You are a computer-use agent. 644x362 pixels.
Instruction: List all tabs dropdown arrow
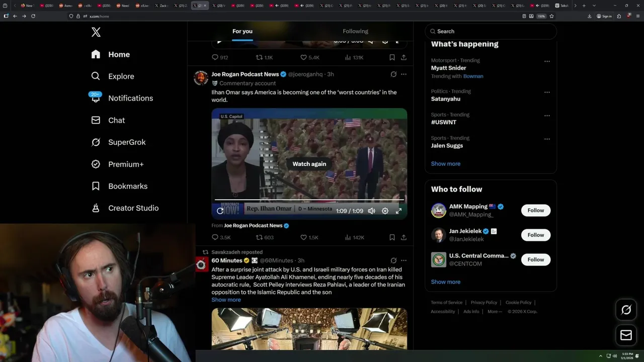594,6
